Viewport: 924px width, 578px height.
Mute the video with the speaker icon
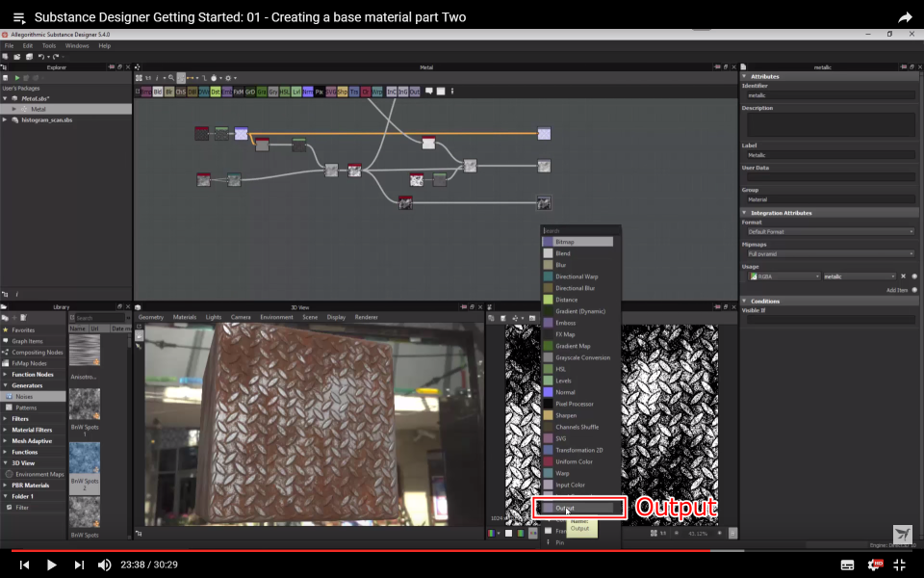(104, 565)
